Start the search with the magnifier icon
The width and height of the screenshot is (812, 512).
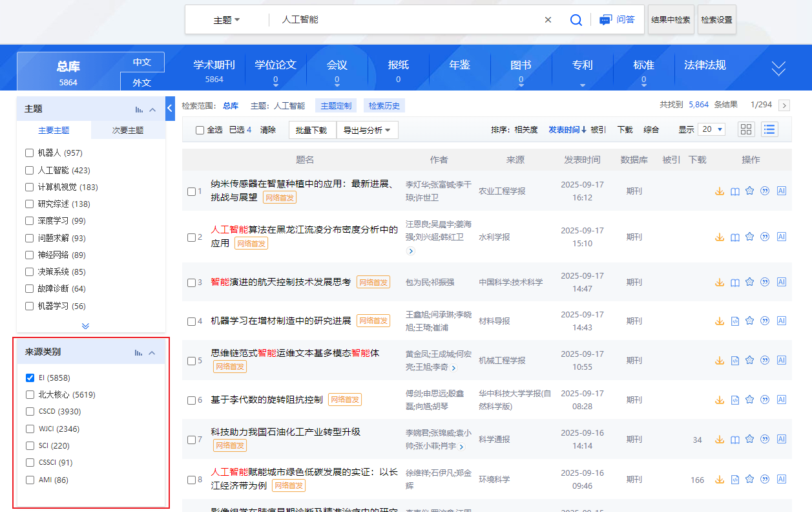pyautogui.click(x=576, y=19)
